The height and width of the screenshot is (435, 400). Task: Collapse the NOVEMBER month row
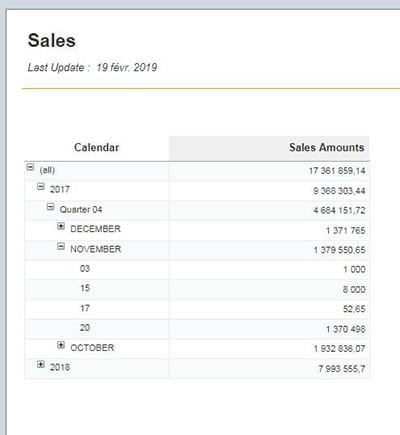(x=61, y=246)
